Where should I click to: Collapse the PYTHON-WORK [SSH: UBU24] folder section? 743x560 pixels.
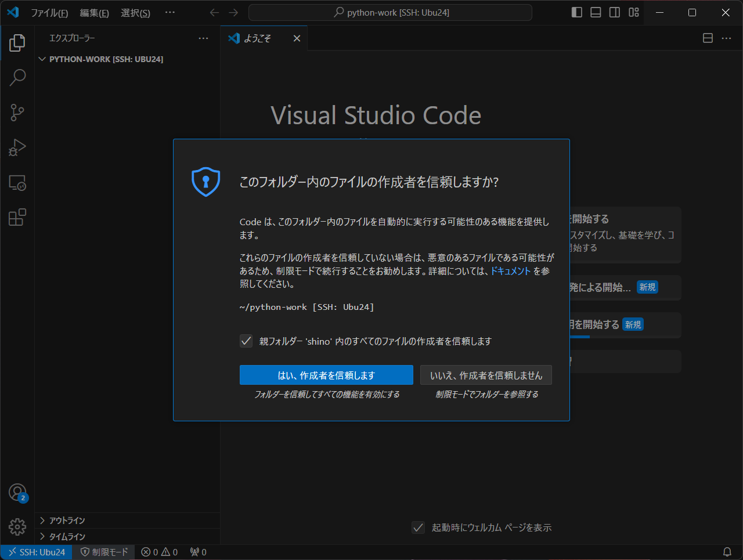point(127,59)
